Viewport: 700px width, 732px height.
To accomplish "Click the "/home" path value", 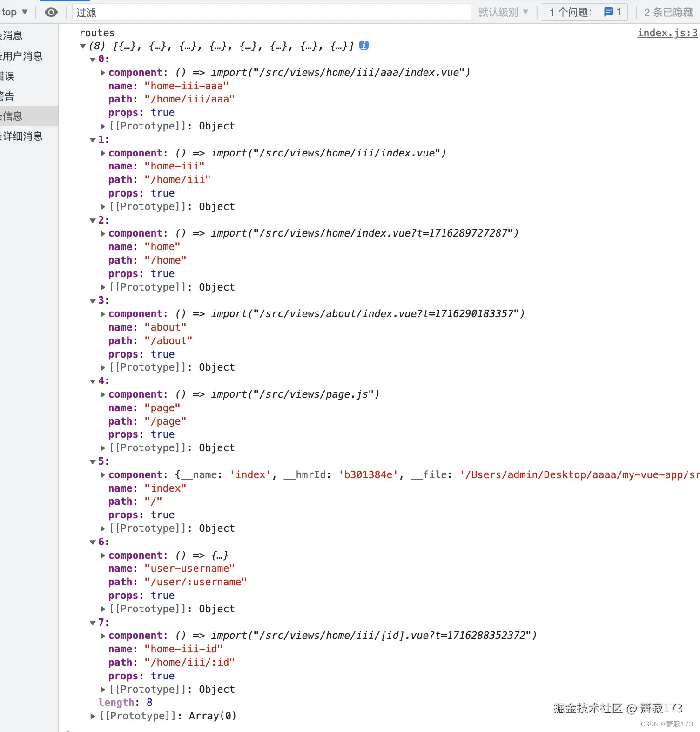I will (165, 260).
